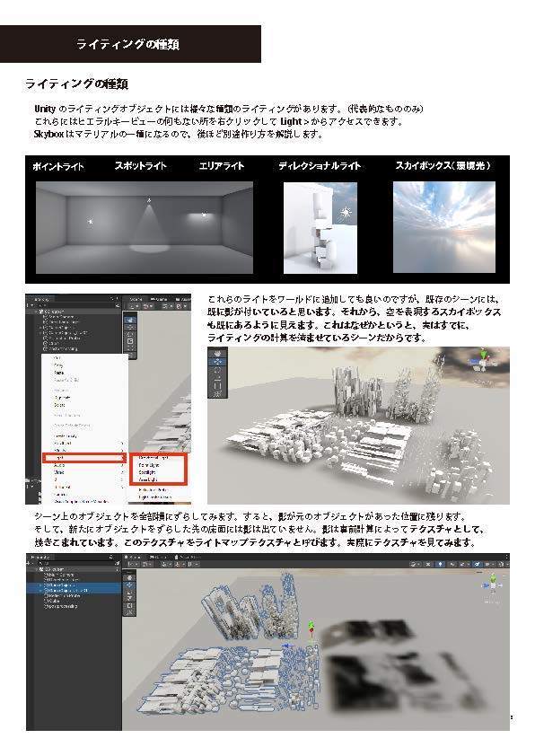The width and height of the screenshot is (535, 756).
Task: Select Main Camera row in bottom Hierarchy
Action: [73, 575]
